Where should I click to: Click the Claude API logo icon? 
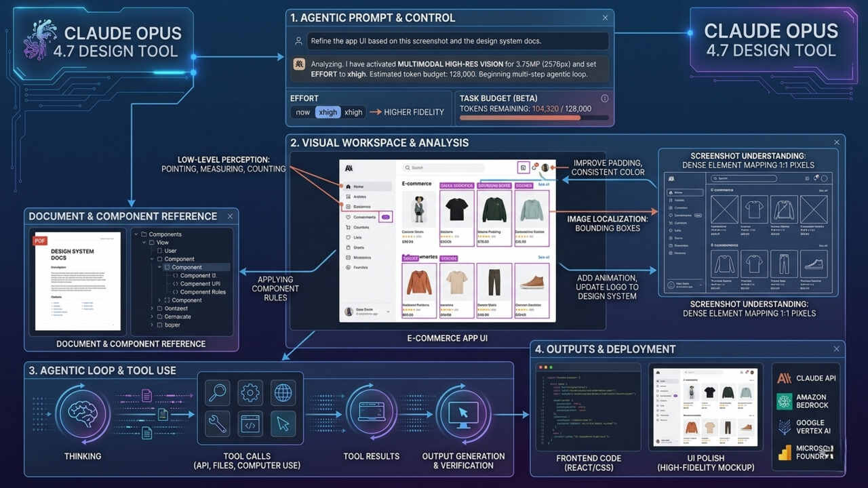click(x=785, y=378)
